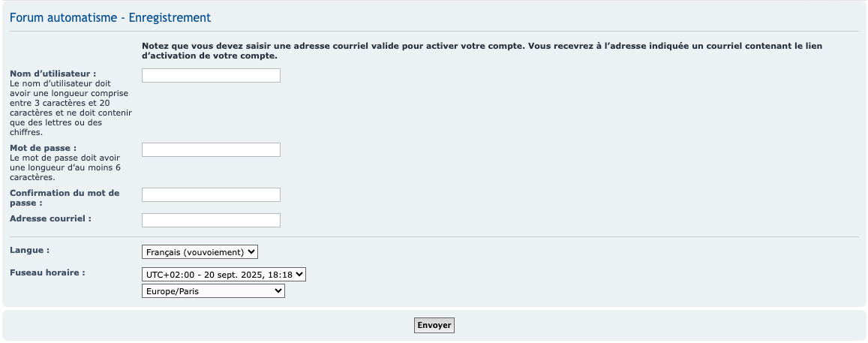Click the Adresse courriel input field
The image size is (868, 343).
point(211,221)
